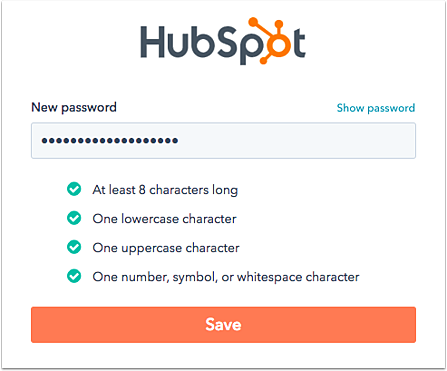Screen dimensions: 447x371
Task: Click the New password label
Action: pos(74,107)
